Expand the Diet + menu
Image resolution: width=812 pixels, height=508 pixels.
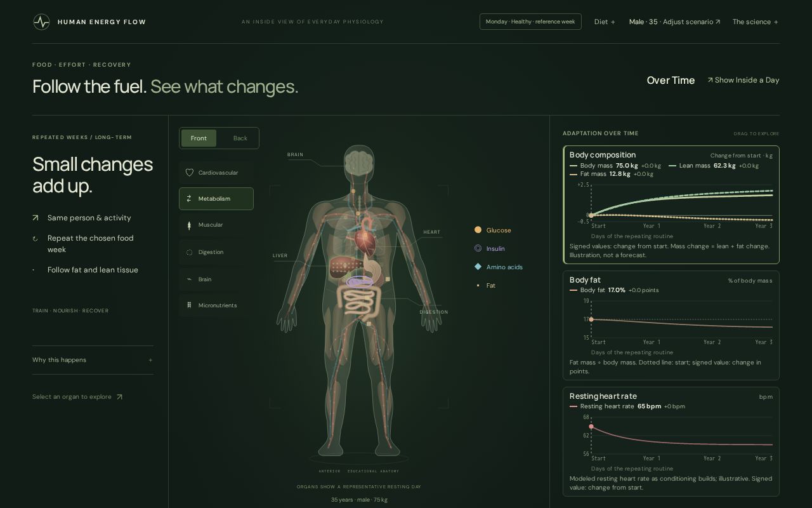(605, 22)
